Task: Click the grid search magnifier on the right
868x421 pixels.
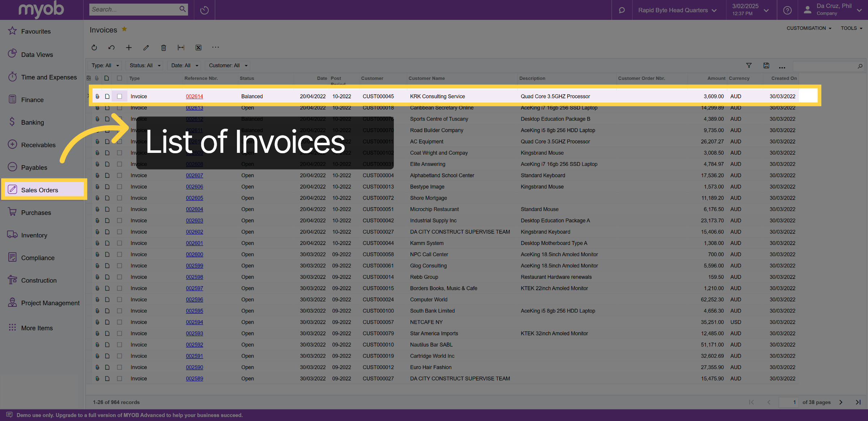Action: tap(860, 66)
